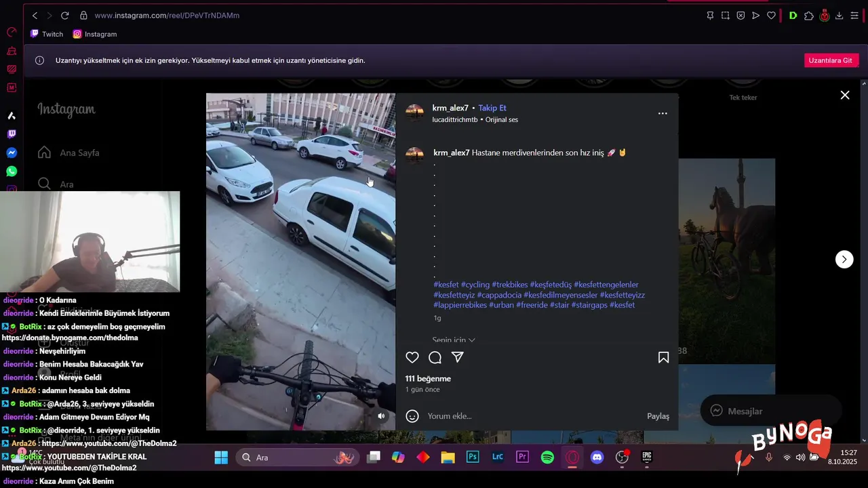Open Photoshop from the taskbar
868x488 pixels.
tap(473, 457)
